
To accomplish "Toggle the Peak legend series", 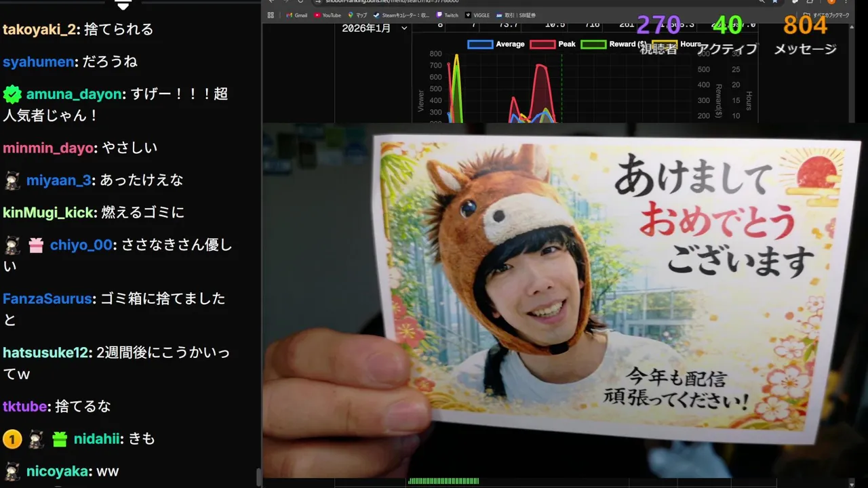I will pos(553,44).
